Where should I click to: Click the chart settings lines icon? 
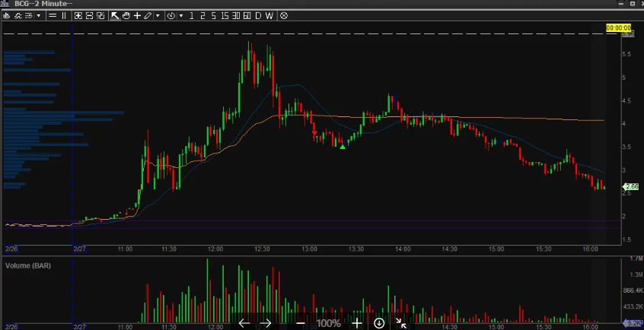(x=29, y=16)
